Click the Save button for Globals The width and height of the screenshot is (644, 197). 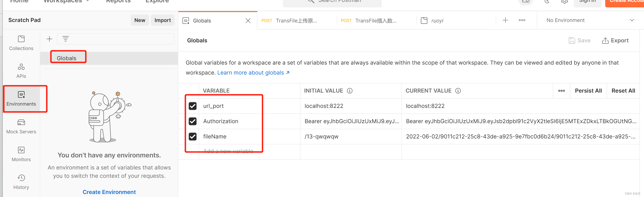click(x=579, y=41)
